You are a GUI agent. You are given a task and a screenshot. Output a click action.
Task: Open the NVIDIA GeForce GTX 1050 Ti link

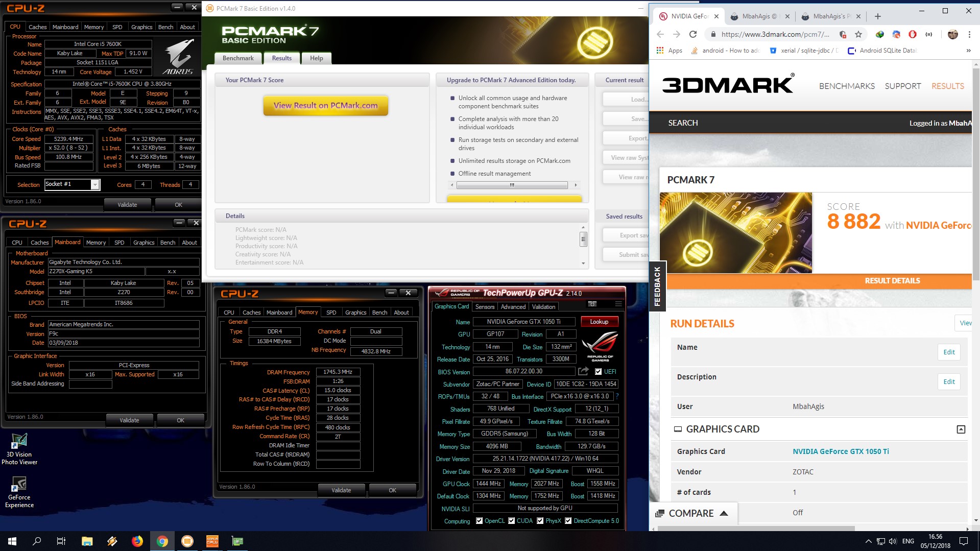841,451
